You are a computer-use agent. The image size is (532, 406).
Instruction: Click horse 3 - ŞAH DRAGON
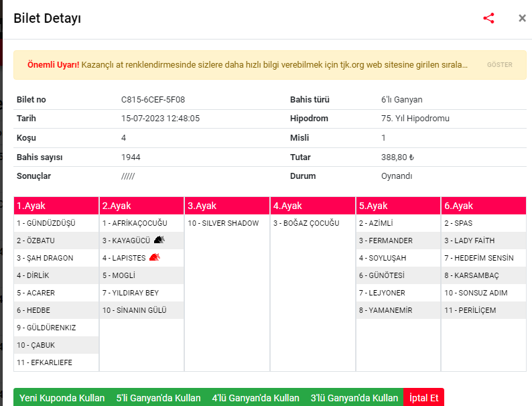[45, 258]
